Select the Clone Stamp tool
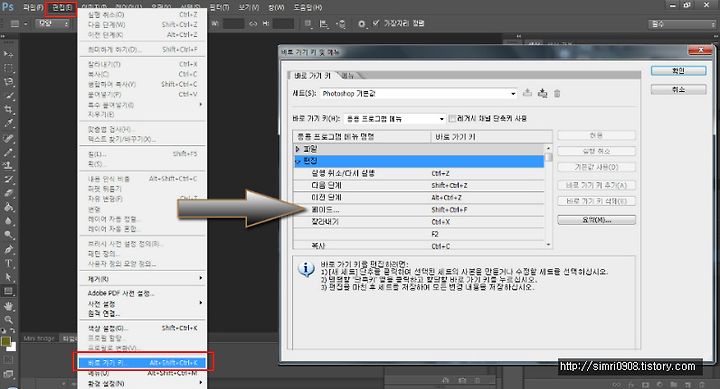This screenshot has width=720, height=389. coord(8,166)
